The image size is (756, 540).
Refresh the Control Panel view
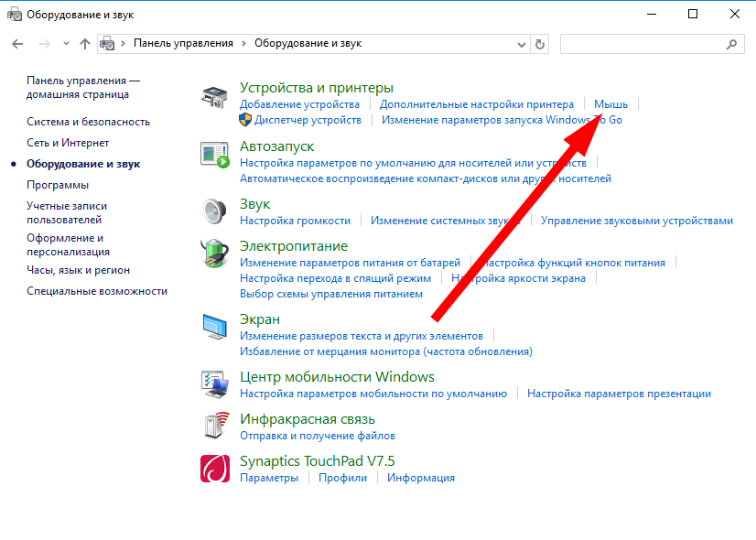pyautogui.click(x=540, y=44)
